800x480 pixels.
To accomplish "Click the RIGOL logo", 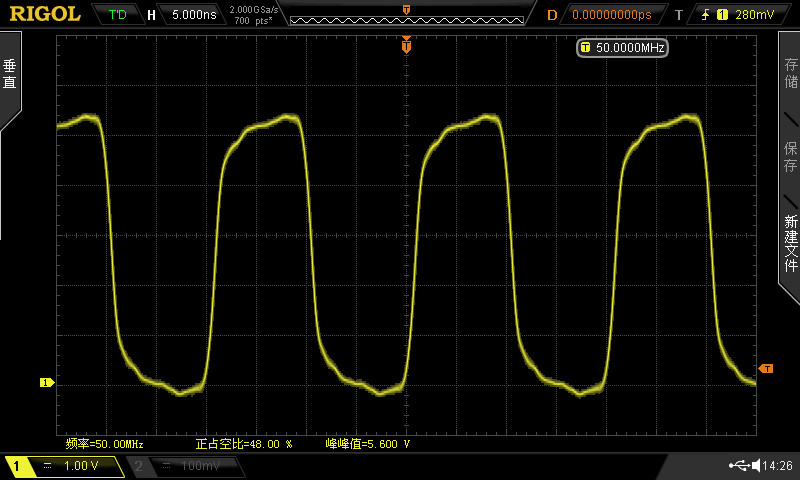I will 45,14.
